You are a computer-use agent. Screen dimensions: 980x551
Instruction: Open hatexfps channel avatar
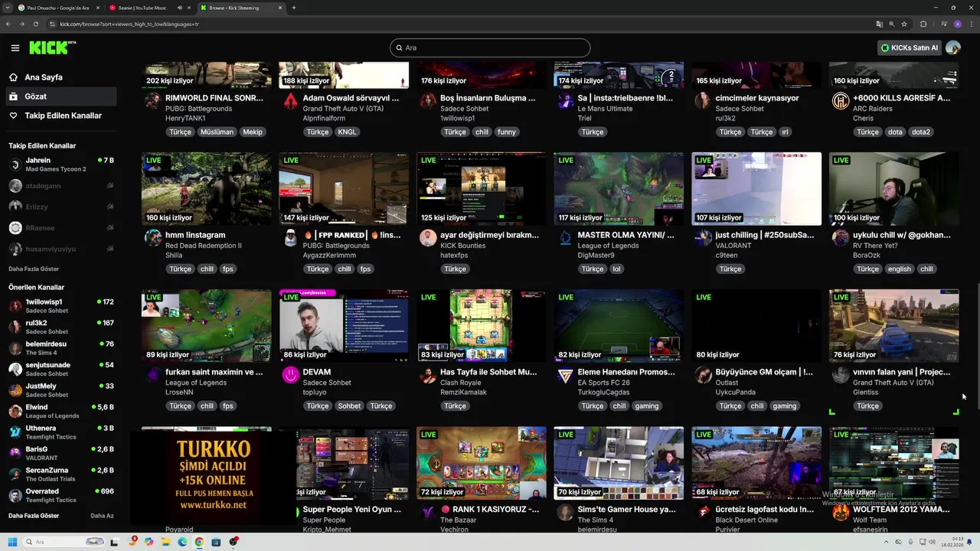(428, 238)
